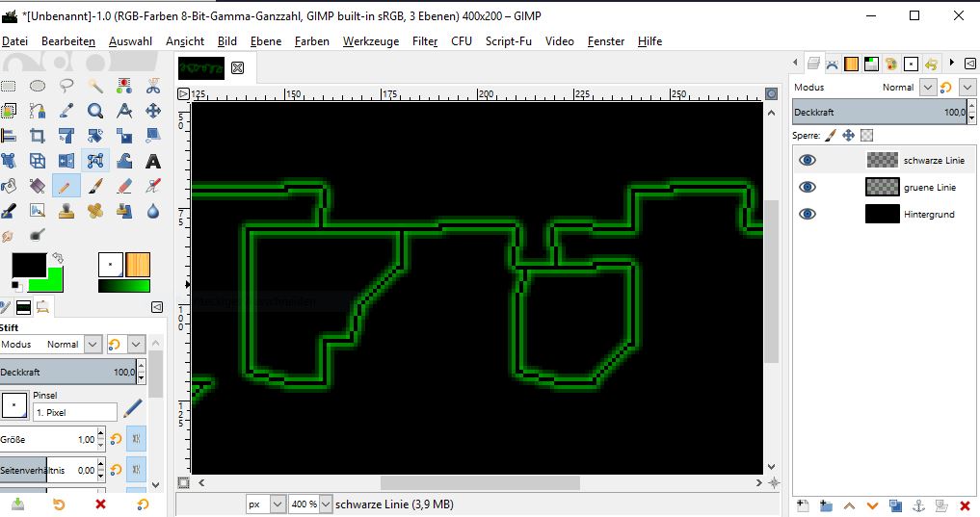
Task: Select the Clone stamp tool
Action: pyautogui.click(x=66, y=211)
